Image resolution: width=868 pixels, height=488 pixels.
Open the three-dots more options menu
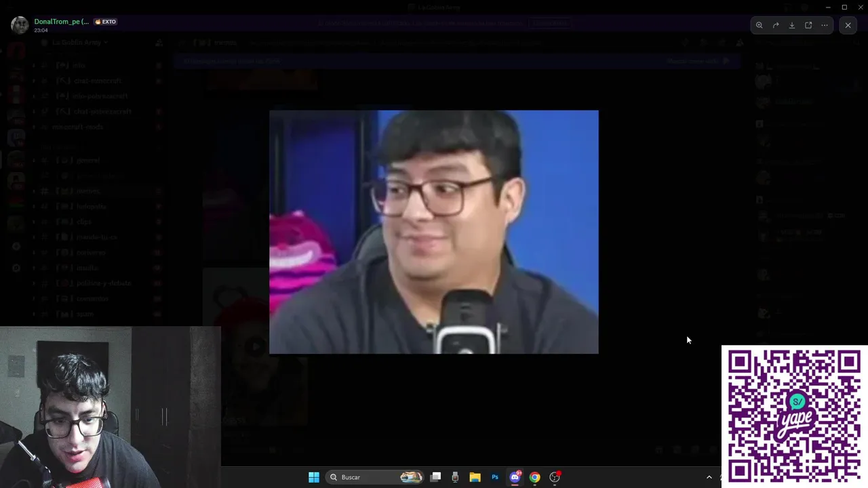pyautogui.click(x=825, y=25)
